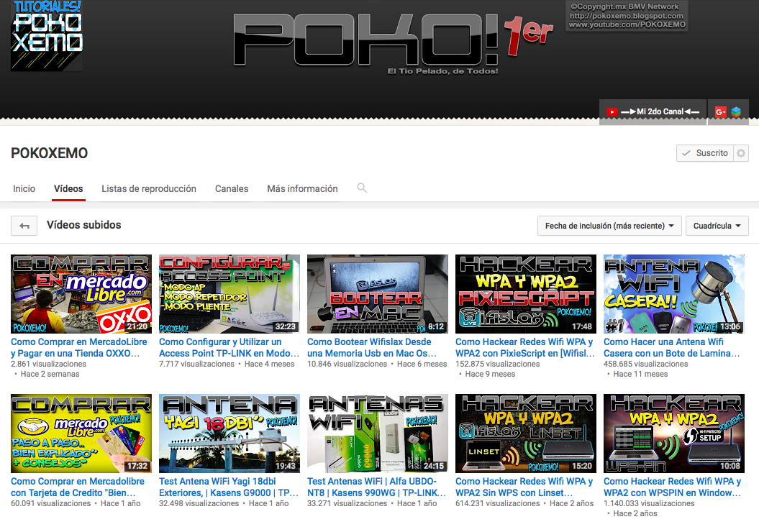Click the 7.717 visualizaciones text
This screenshot has width=759, height=532.
click(196, 364)
